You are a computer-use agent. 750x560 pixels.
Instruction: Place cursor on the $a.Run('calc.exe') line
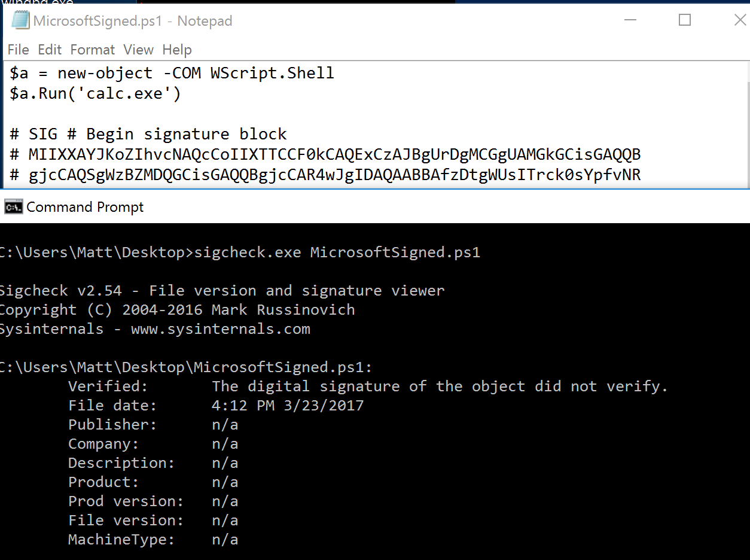click(96, 93)
